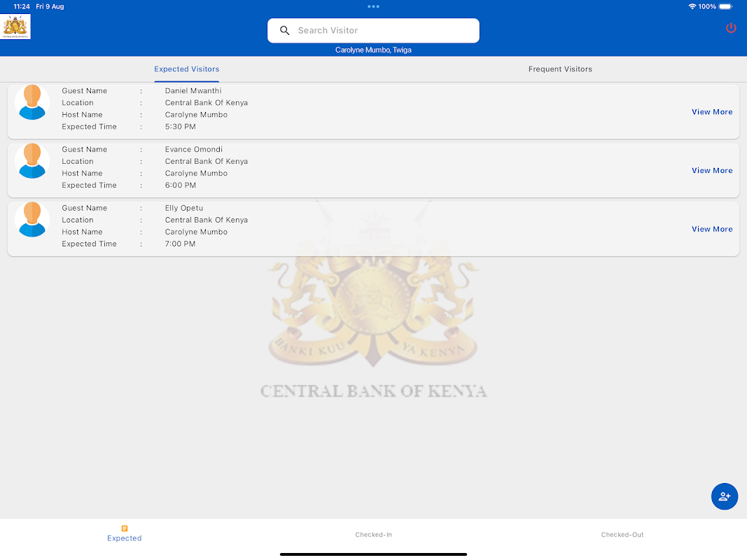
Task: View more for Elly Opetu
Action: pyautogui.click(x=712, y=229)
